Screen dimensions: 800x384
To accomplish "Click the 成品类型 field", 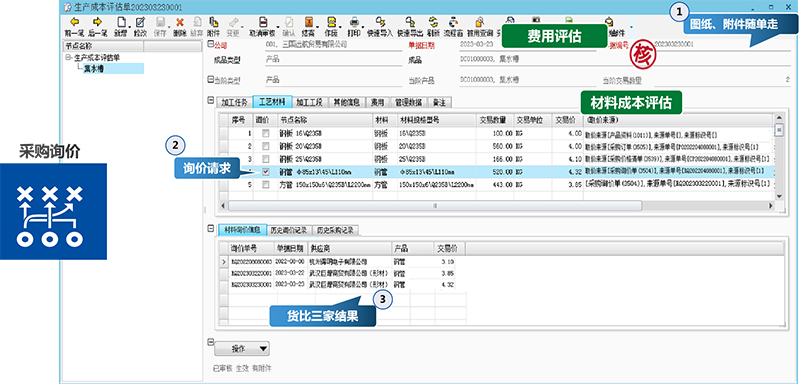I will tap(333, 60).
